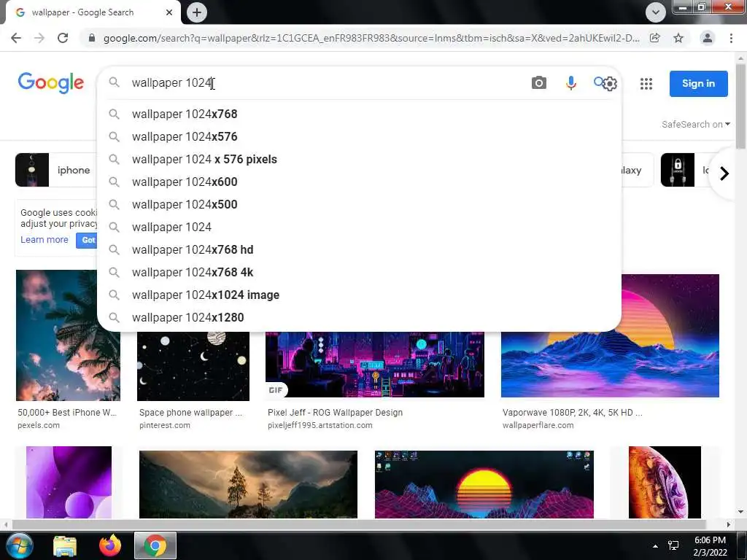Close the wallpaper - Google Search tab
747x560 pixels.
coord(169,12)
